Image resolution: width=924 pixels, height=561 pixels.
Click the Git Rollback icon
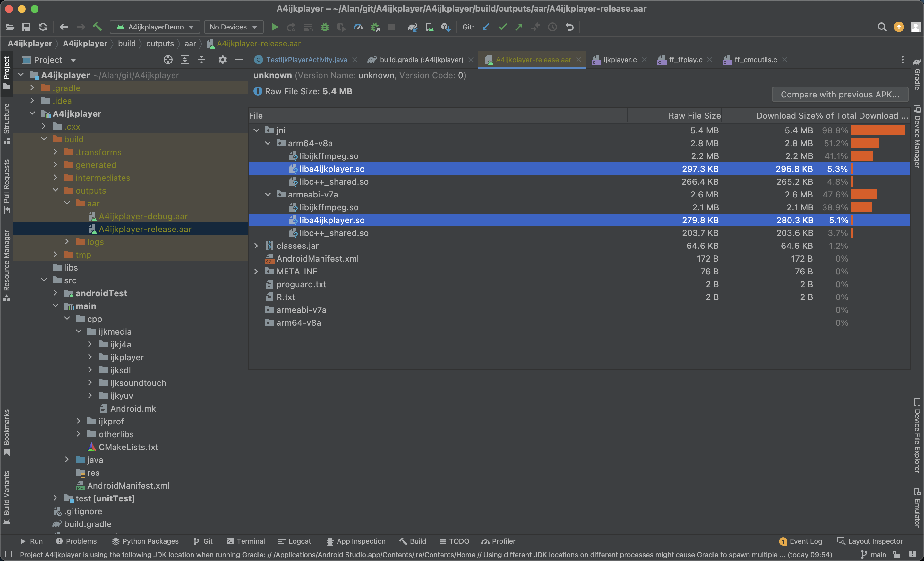(569, 27)
